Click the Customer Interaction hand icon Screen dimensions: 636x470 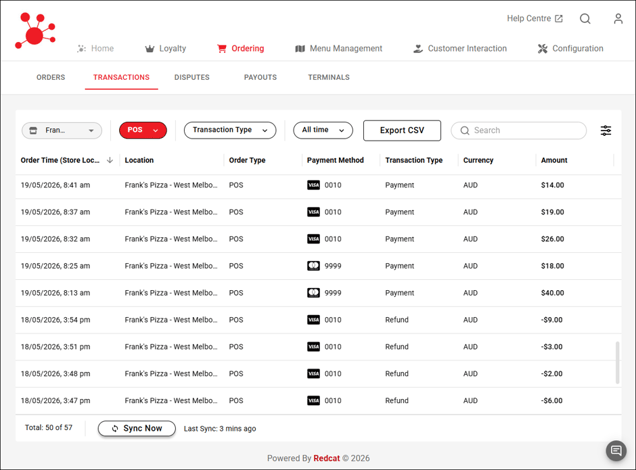(418, 49)
